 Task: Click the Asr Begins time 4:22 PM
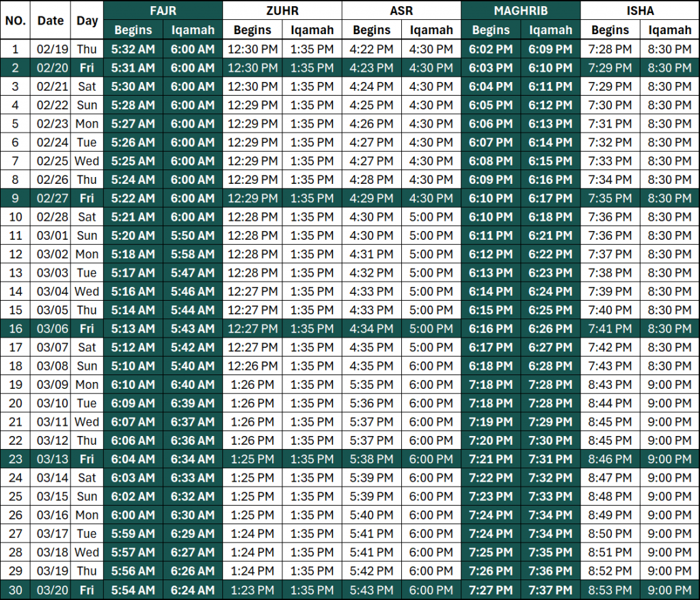[372, 49]
